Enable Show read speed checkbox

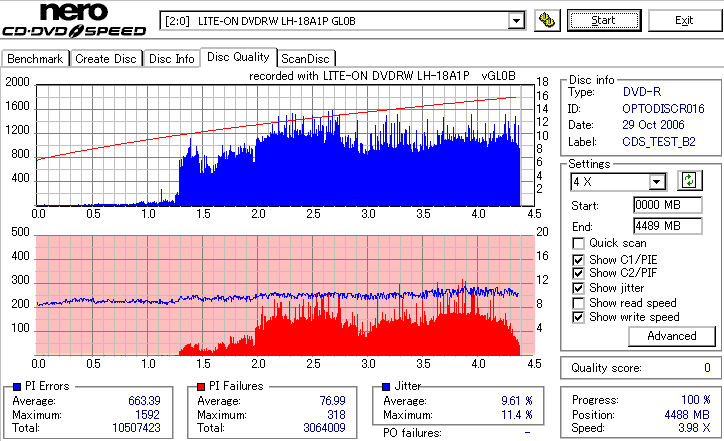tap(578, 303)
